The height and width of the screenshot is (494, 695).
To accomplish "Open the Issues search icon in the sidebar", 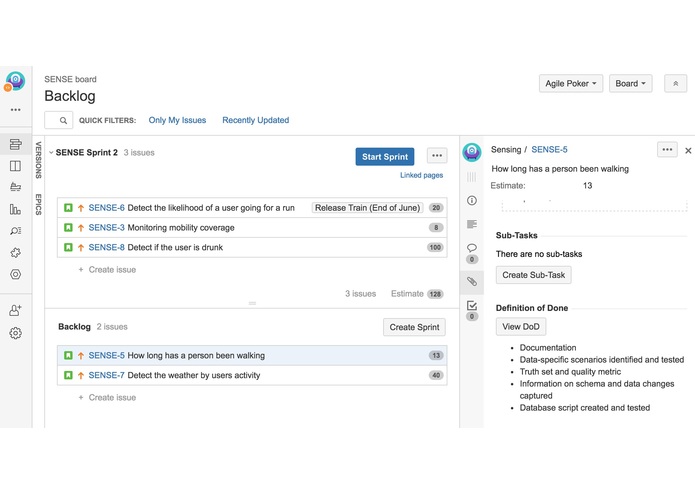I will point(16,230).
